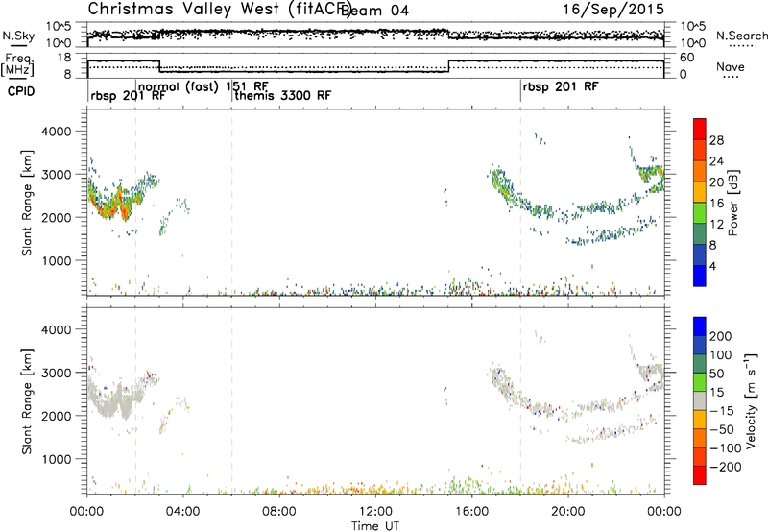Click the '16:00' time axis label
This screenshot has width=768, height=532.
tap(471, 512)
